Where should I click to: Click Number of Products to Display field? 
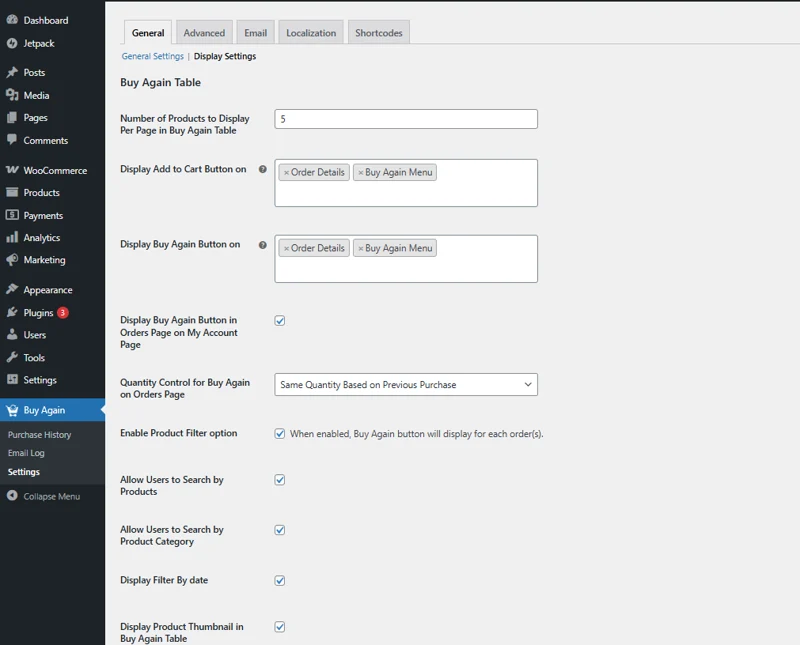[x=406, y=119]
